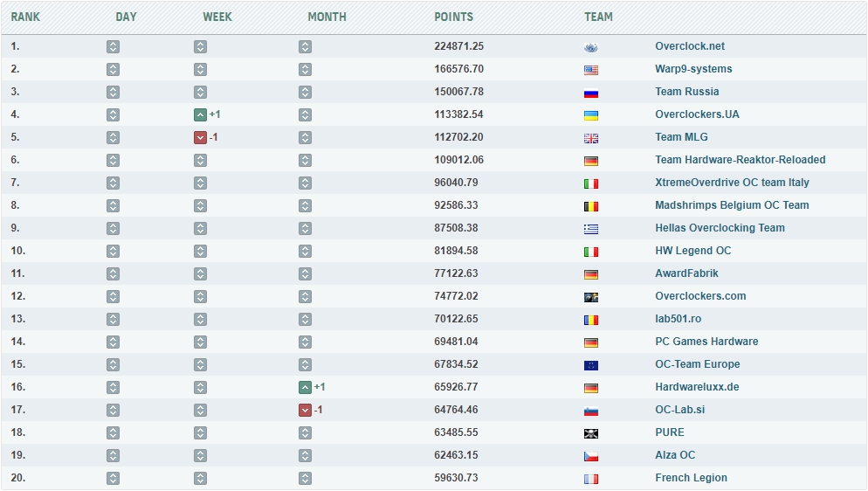Click the day change indicator for rank 1

tap(113, 46)
